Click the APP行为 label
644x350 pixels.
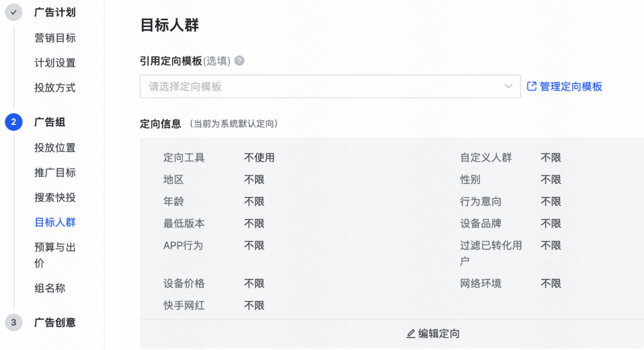point(183,245)
